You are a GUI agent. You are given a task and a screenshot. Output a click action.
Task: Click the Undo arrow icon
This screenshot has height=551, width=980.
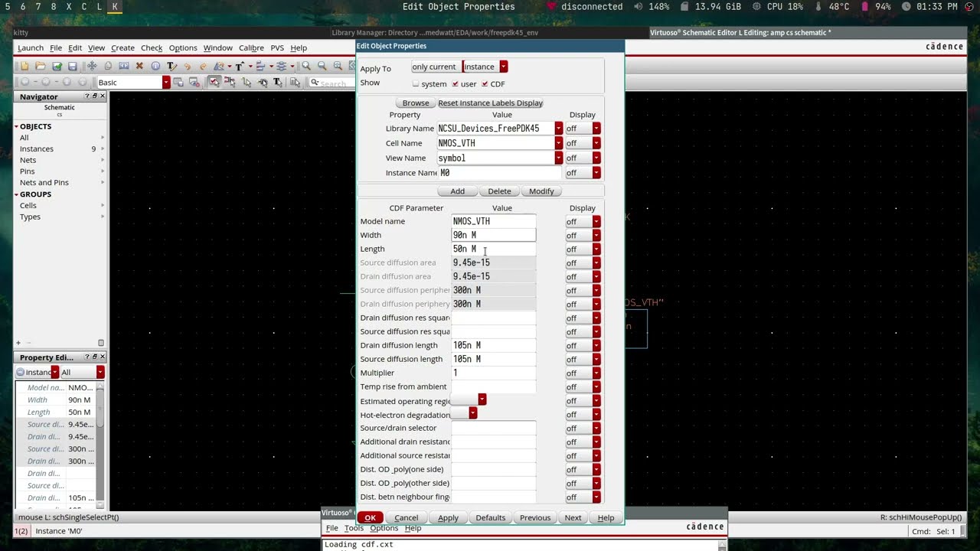tap(188, 67)
